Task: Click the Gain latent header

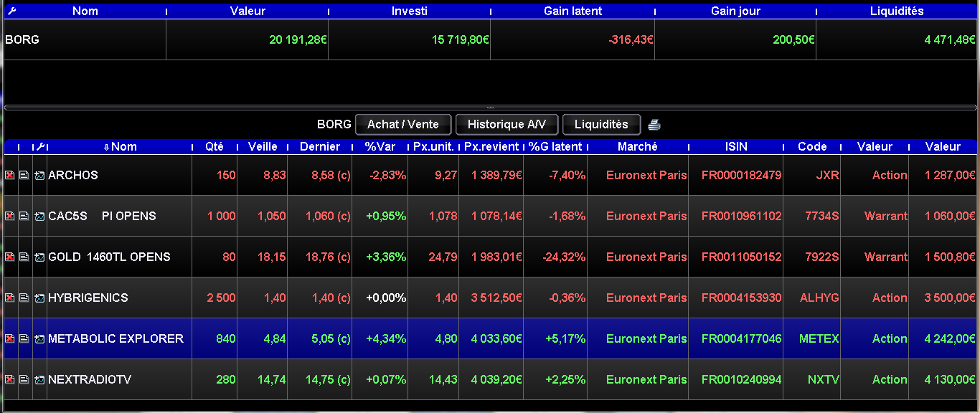Action: (573, 11)
